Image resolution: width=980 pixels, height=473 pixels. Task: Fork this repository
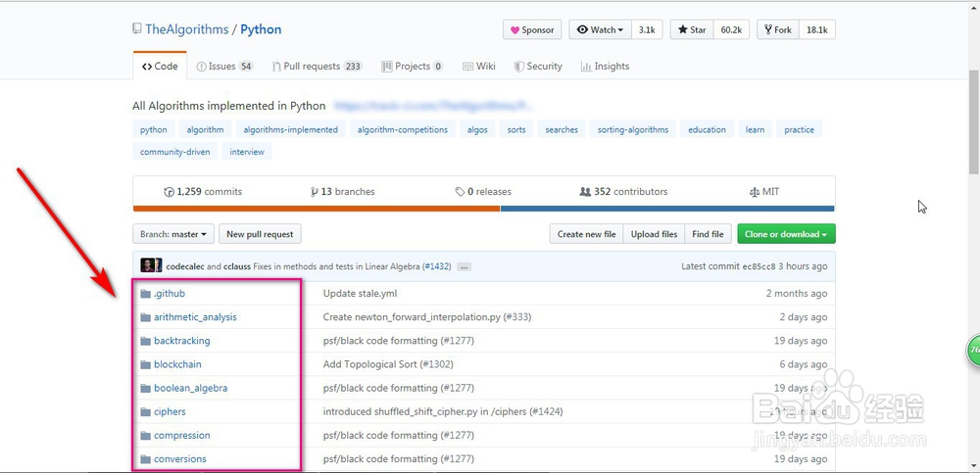click(x=778, y=29)
